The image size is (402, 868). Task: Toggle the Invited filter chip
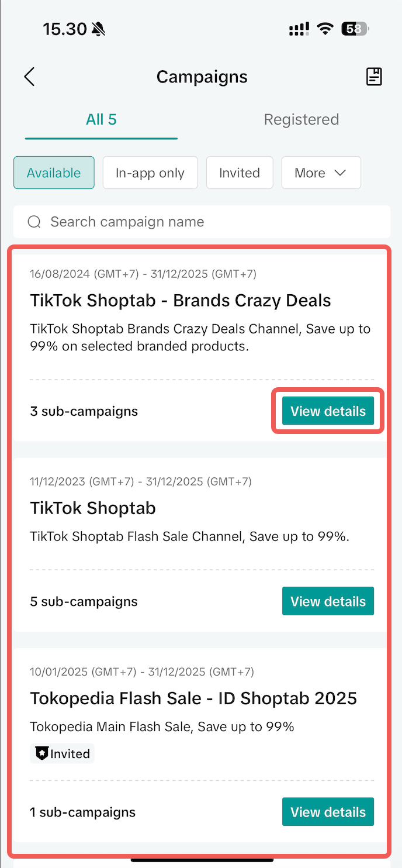coord(240,173)
